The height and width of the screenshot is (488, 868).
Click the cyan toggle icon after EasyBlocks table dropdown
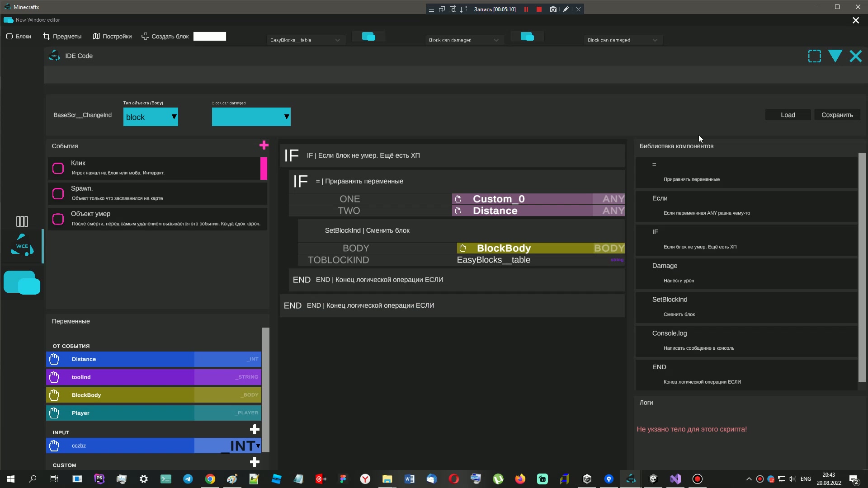pos(368,37)
